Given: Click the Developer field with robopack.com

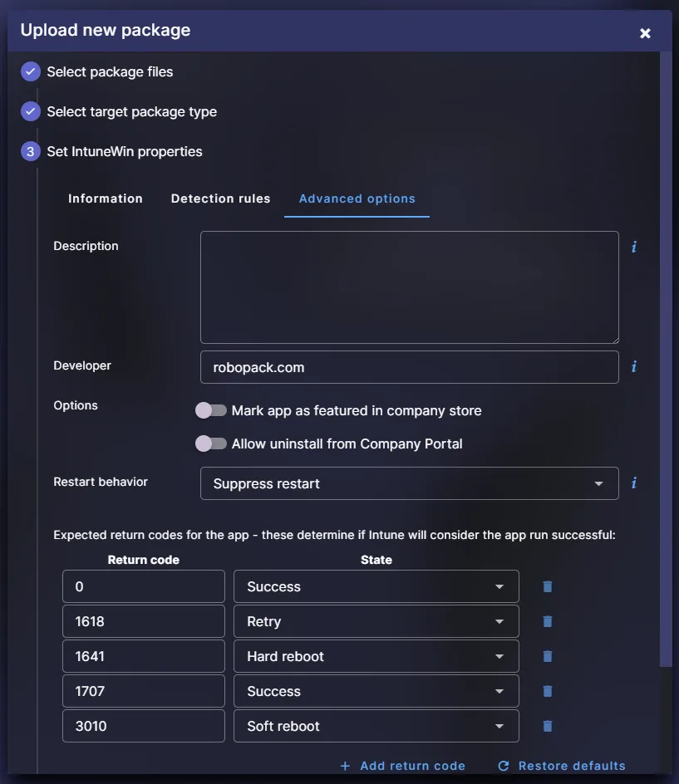Looking at the screenshot, I should pyautogui.click(x=409, y=367).
